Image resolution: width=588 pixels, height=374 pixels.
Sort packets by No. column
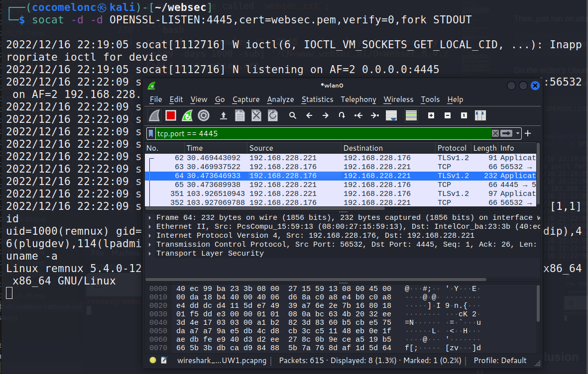click(x=164, y=148)
